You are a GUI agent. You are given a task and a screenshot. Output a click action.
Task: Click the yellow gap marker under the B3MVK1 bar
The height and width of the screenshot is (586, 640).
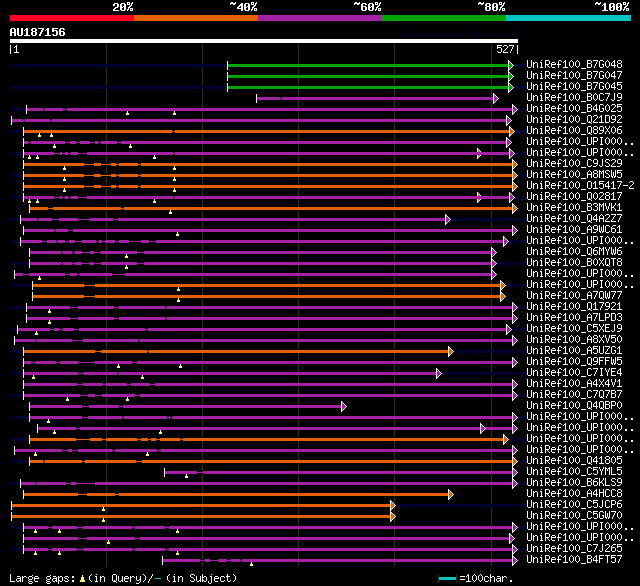coord(170,212)
